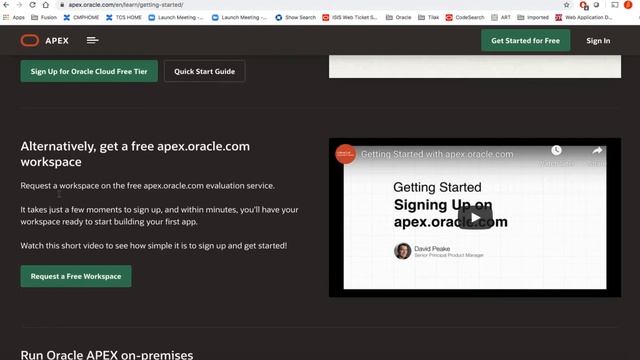Screen dimensions: 640x360
Task: Click heading 'Run Oracle APEX on-premises'
Action: tap(107, 354)
